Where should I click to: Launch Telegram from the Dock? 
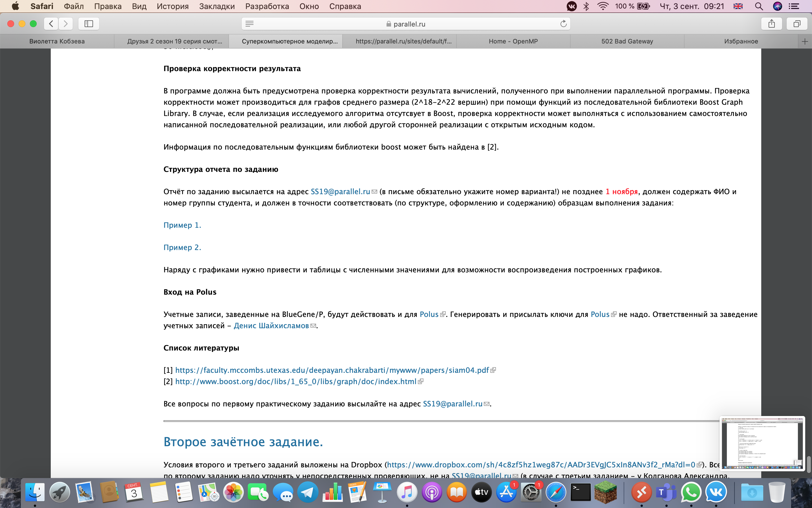[x=308, y=492]
